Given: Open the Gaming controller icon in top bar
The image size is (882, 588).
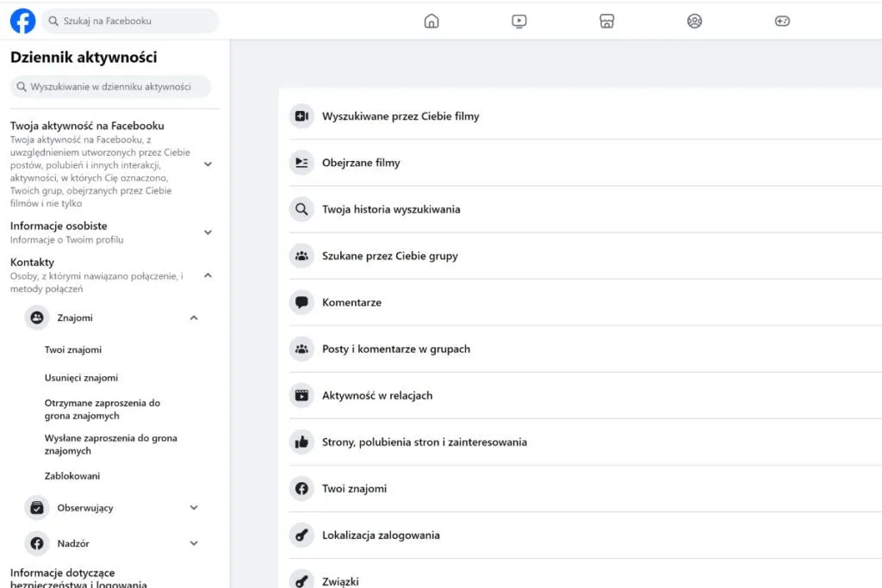Looking at the screenshot, I should click(x=782, y=22).
